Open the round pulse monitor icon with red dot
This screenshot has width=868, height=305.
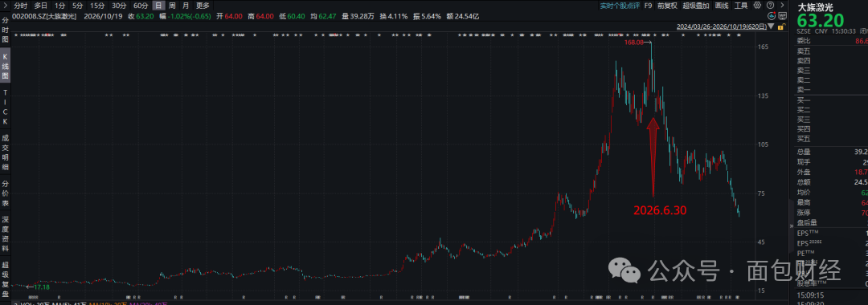(x=772, y=16)
